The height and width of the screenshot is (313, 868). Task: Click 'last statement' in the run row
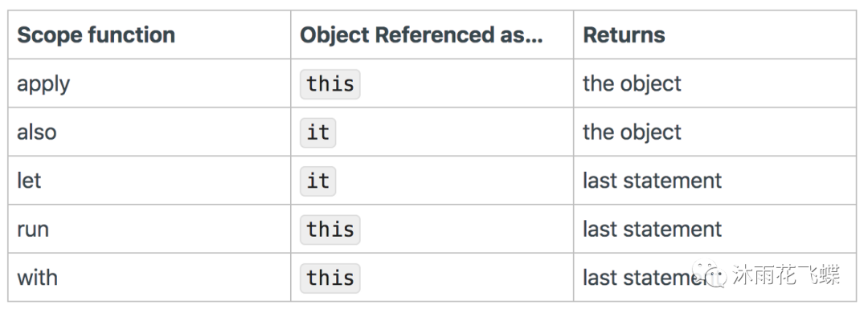(x=652, y=229)
